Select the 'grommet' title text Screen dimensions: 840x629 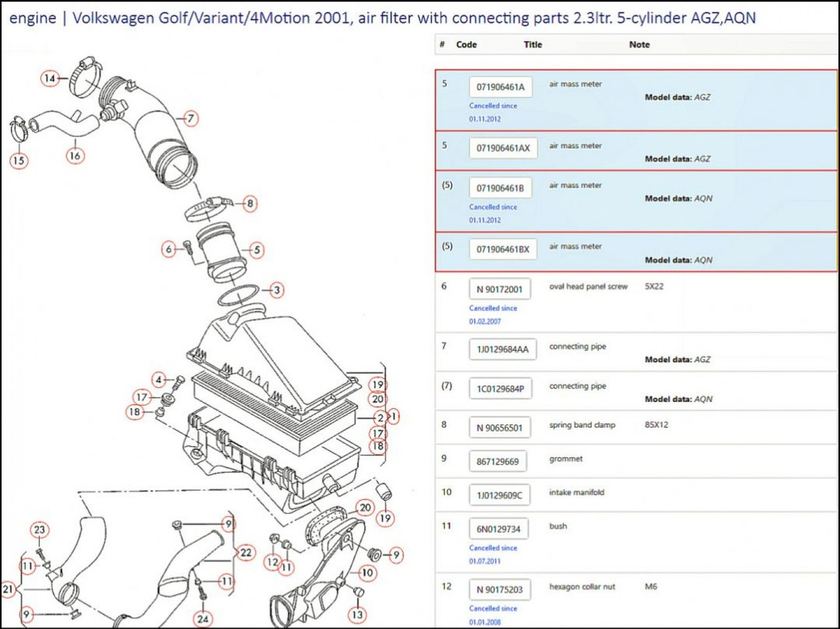point(566,459)
